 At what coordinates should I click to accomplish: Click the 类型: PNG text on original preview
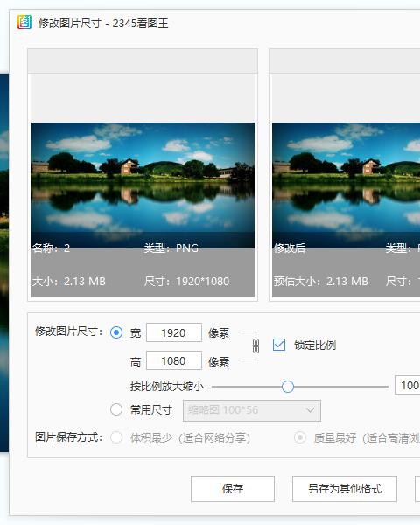point(171,248)
